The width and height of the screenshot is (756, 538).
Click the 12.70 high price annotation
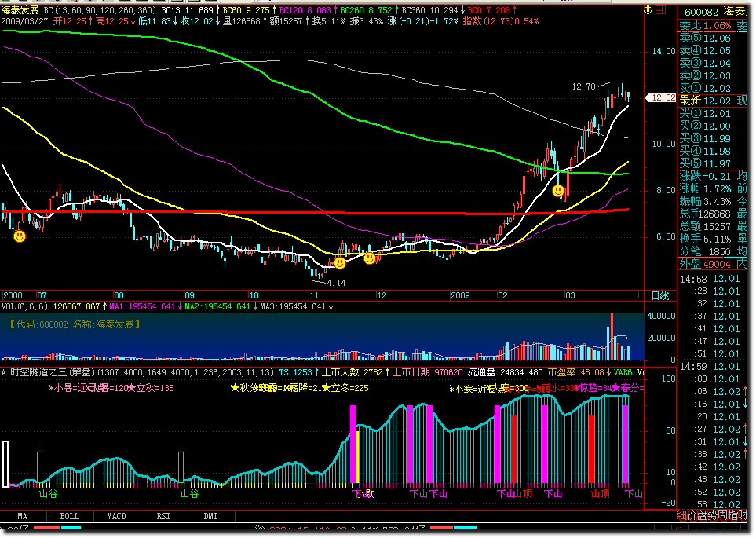pos(584,87)
